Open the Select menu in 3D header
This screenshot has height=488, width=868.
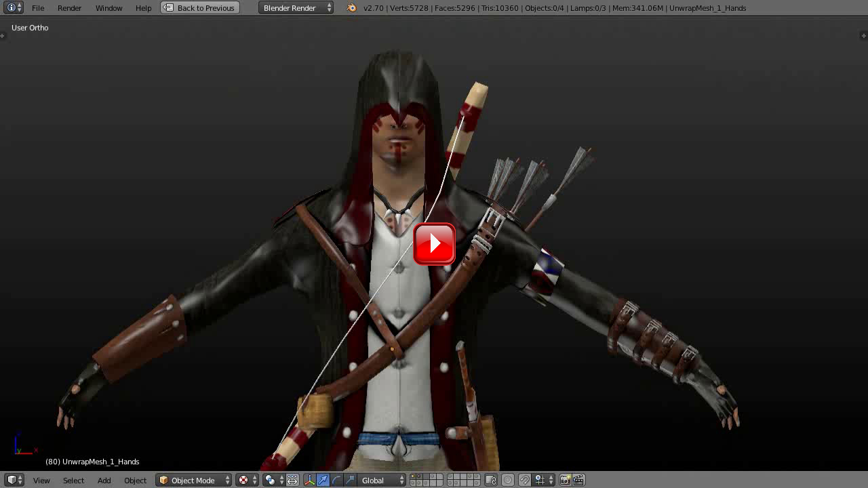click(73, 480)
